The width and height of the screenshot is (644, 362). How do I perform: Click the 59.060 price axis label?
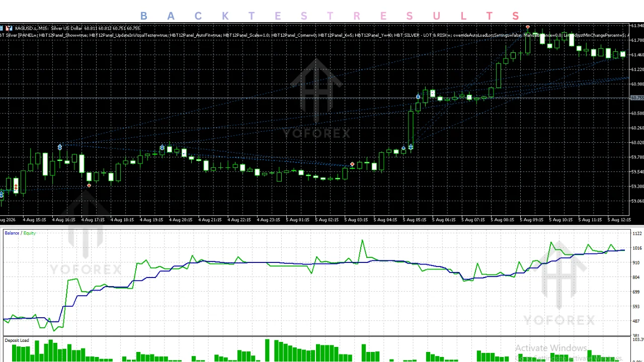click(x=637, y=201)
